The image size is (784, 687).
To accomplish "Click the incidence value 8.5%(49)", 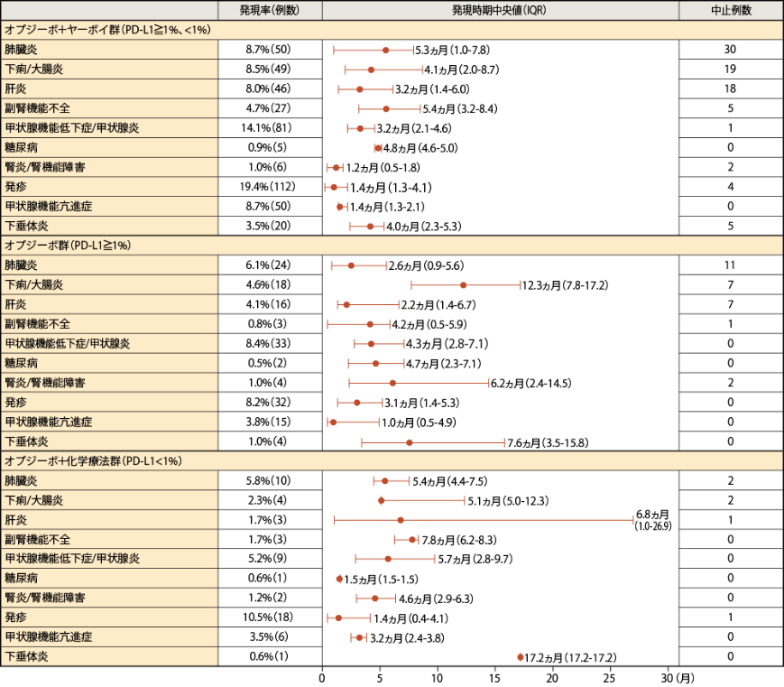I will [x=269, y=69].
